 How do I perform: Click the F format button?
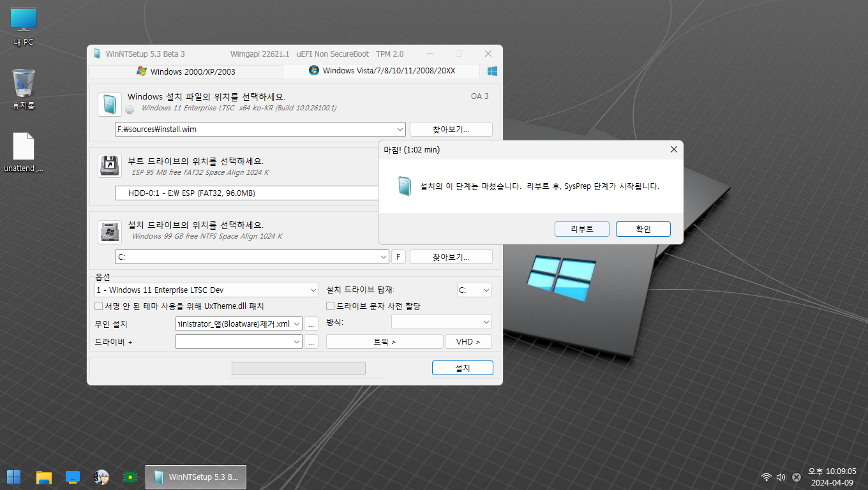(x=398, y=257)
